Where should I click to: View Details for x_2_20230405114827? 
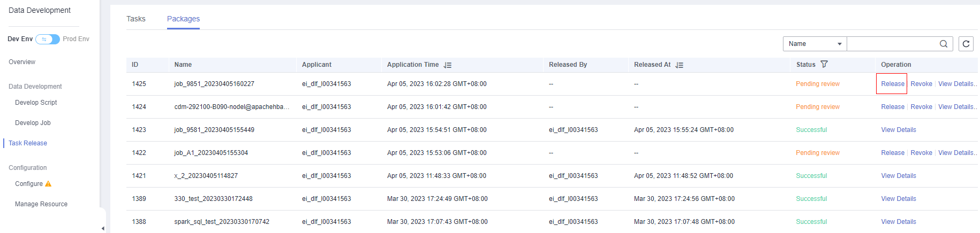tap(899, 176)
